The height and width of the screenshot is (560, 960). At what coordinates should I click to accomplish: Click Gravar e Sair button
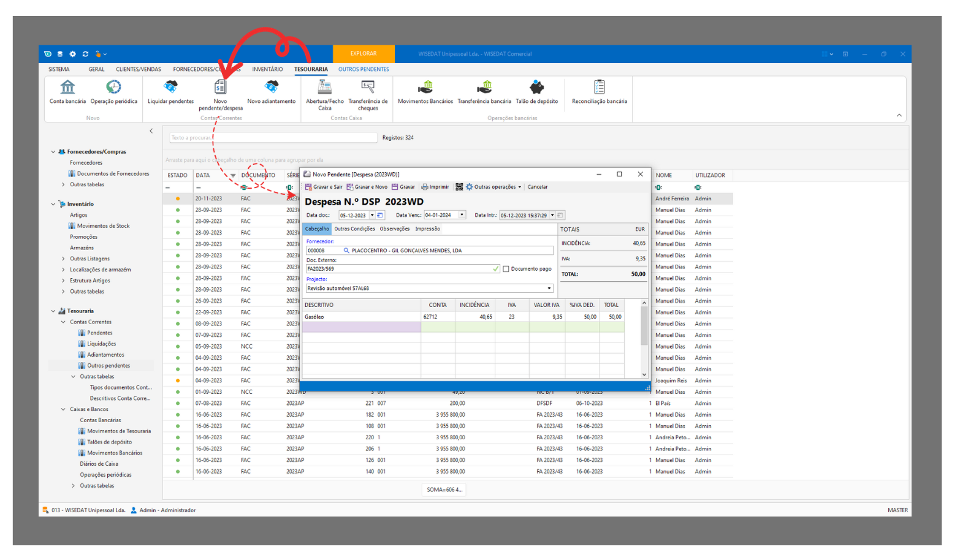tap(324, 187)
